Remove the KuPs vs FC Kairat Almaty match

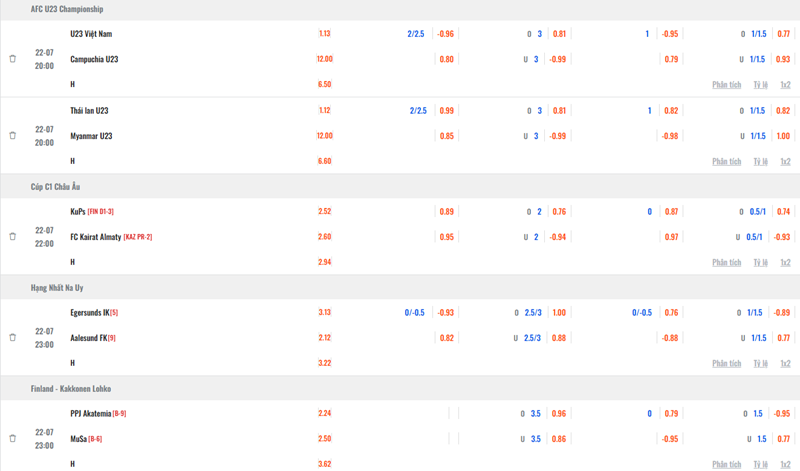[13, 237]
